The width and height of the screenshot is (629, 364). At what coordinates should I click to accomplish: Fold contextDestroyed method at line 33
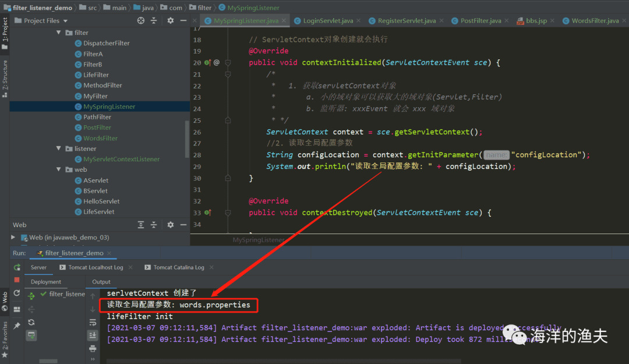click(x=228, y=213)
